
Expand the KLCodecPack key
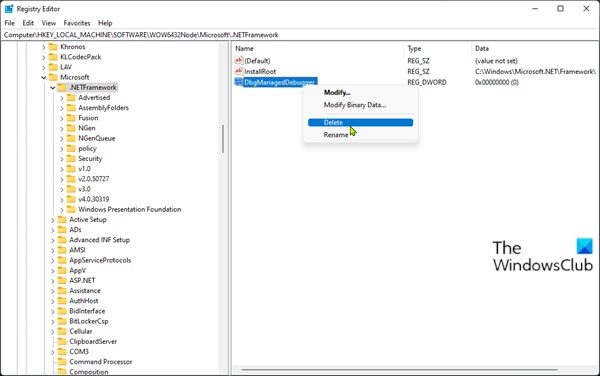(x=44, y=57)
